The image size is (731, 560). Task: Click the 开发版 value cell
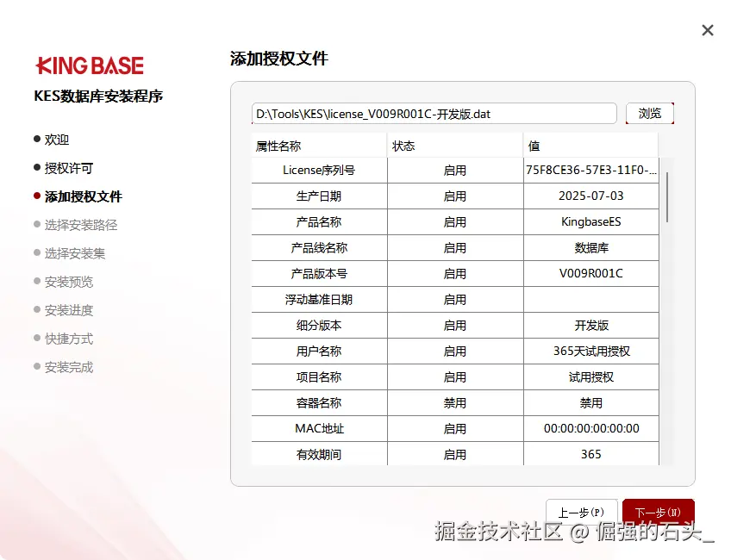coord(591,325)
